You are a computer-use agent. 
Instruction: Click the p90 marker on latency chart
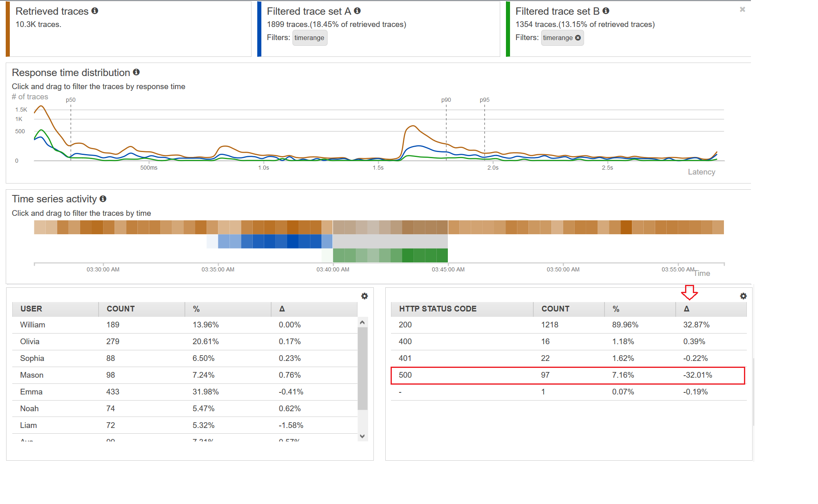[x=446, y=100]
